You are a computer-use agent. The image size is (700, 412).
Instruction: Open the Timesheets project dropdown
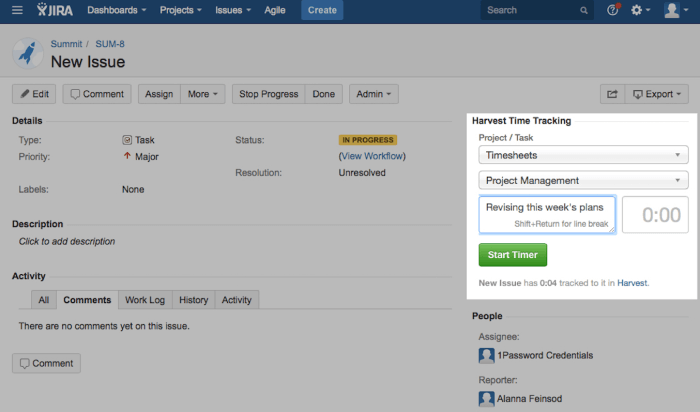pyautogui.click(x=583, y=155)
